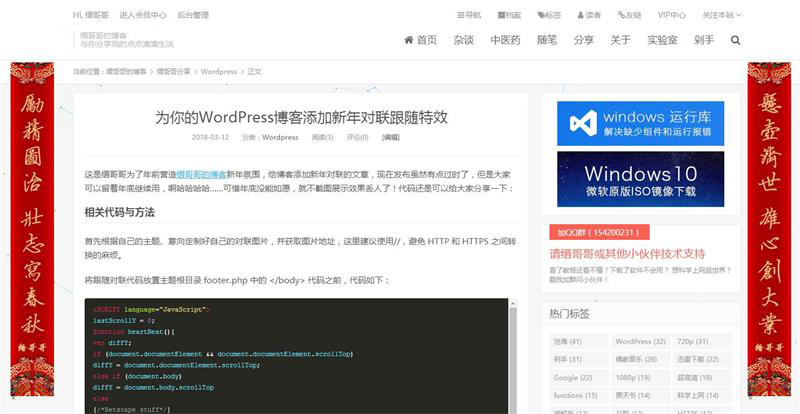
Task: Click the WordPress (32) tag
Action: [x=640, y=342]
